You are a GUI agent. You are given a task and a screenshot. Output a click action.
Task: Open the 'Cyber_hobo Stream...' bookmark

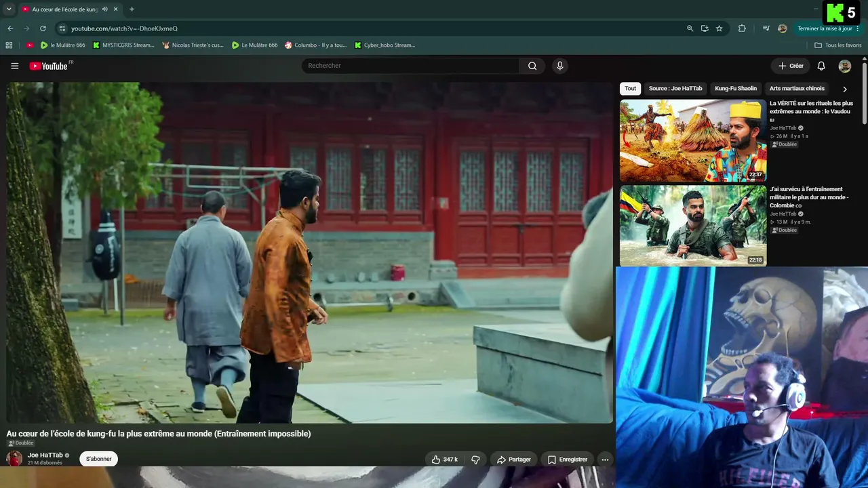tap(384, 45)
